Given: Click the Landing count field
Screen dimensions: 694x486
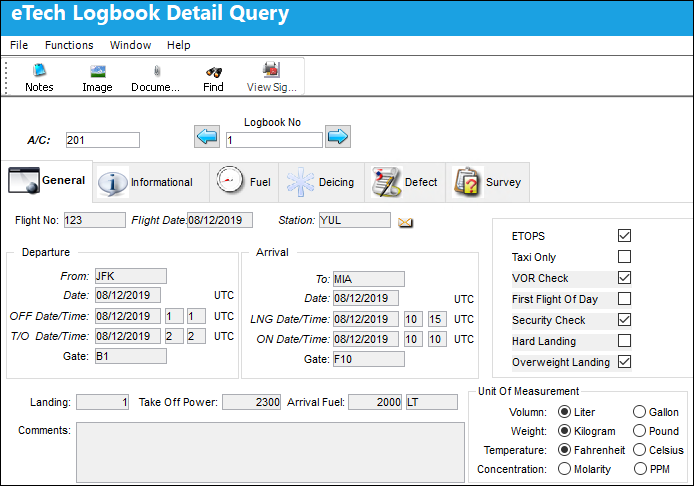Looking at the screenshot, I should (102, 402).
